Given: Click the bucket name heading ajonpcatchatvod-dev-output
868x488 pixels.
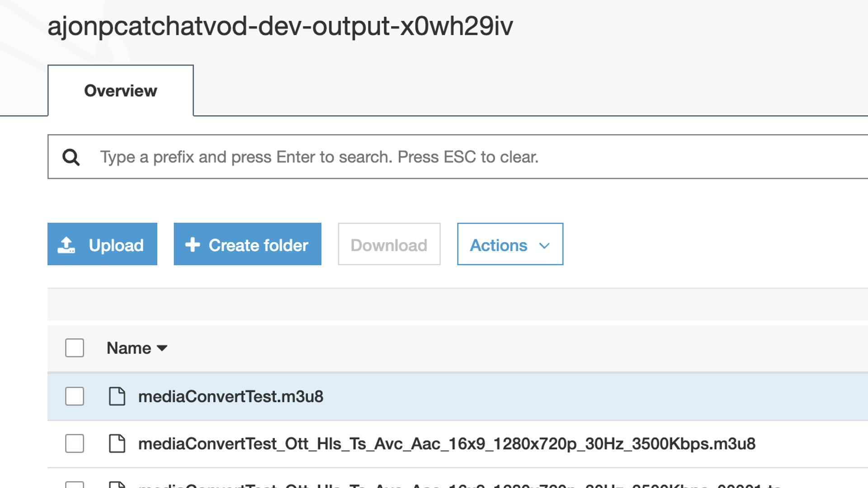Looking at the screenshot, I should click(280, 26).
